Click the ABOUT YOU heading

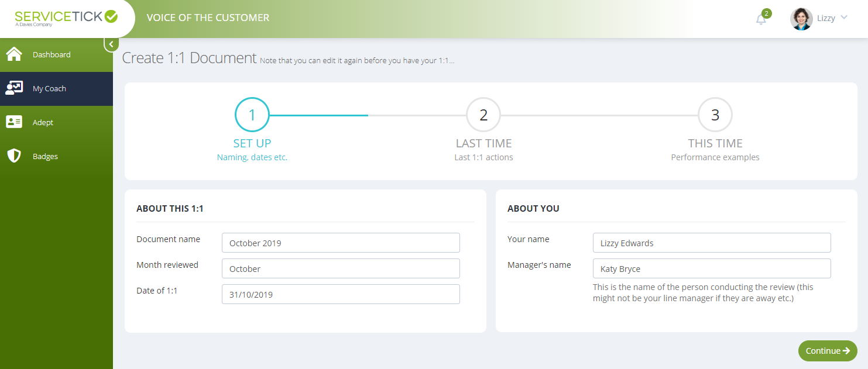pyautogui.click(x=533, y=208)
